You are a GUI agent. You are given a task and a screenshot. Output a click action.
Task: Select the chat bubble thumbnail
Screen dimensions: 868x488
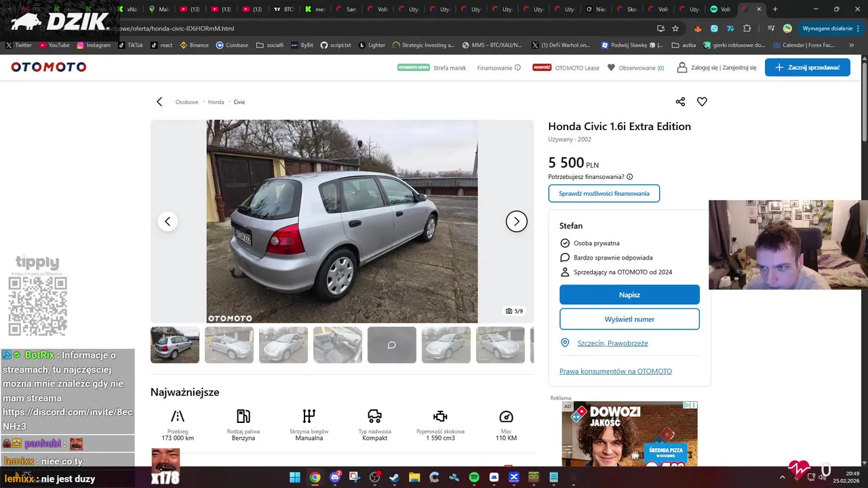click(392, 345)
